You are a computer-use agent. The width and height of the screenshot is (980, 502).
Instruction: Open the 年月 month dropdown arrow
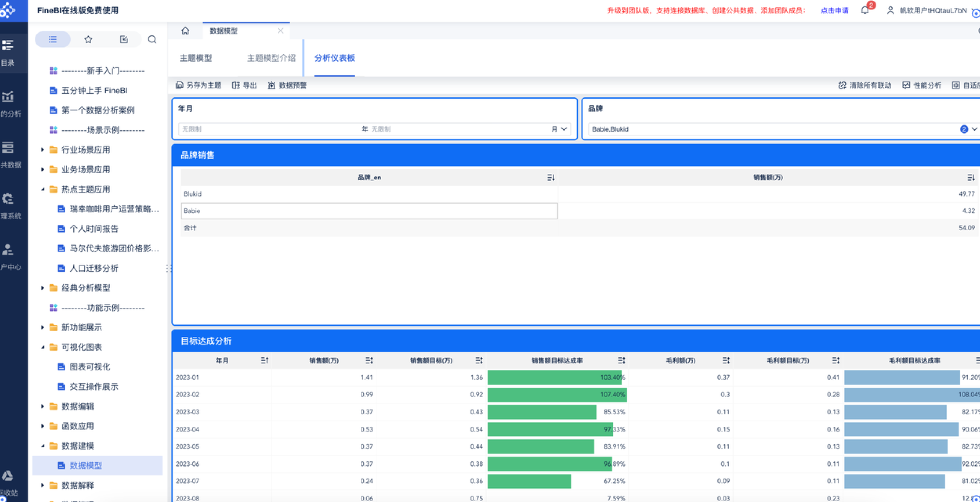click(x=564, y=129)
